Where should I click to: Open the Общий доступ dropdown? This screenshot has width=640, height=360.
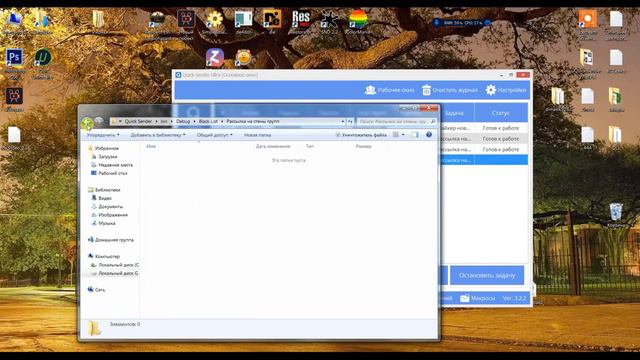[x=215, y=135]
